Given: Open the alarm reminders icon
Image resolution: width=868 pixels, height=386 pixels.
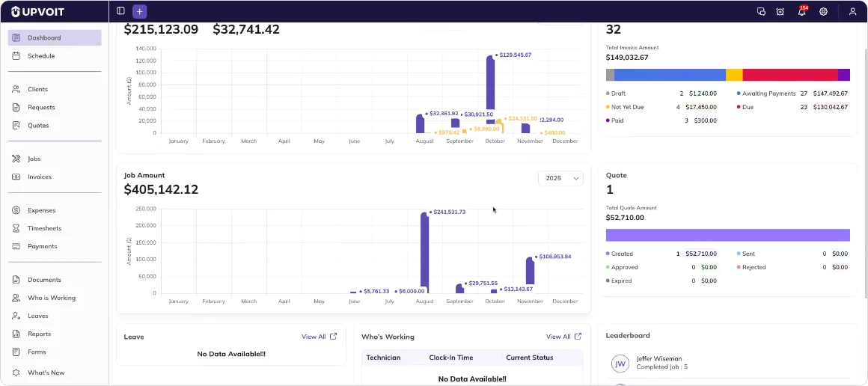Looking at the screenshot, I should (x=780, y=12).
